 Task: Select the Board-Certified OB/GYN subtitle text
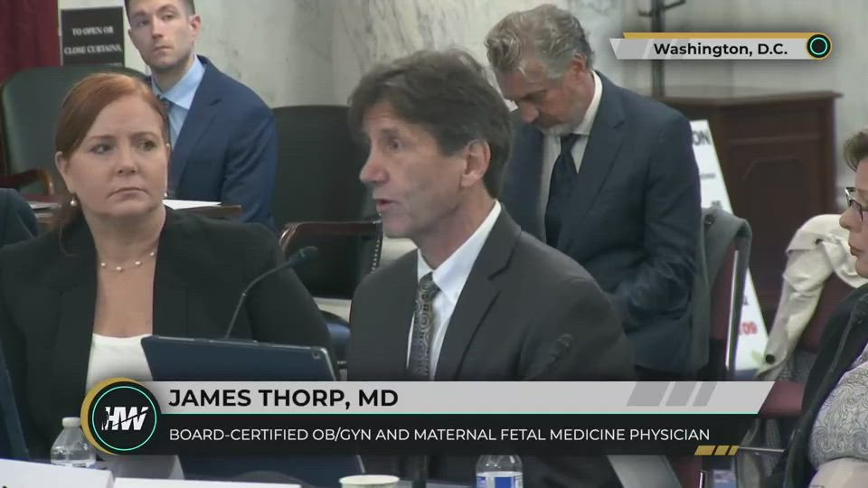coord(439,435)
